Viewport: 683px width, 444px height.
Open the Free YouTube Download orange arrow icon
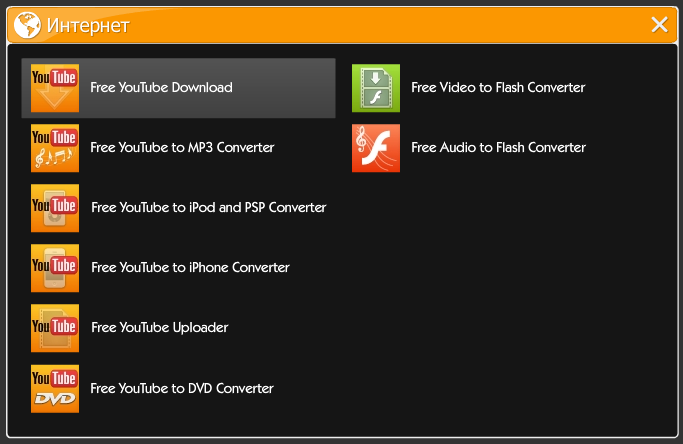pos(55,88)
